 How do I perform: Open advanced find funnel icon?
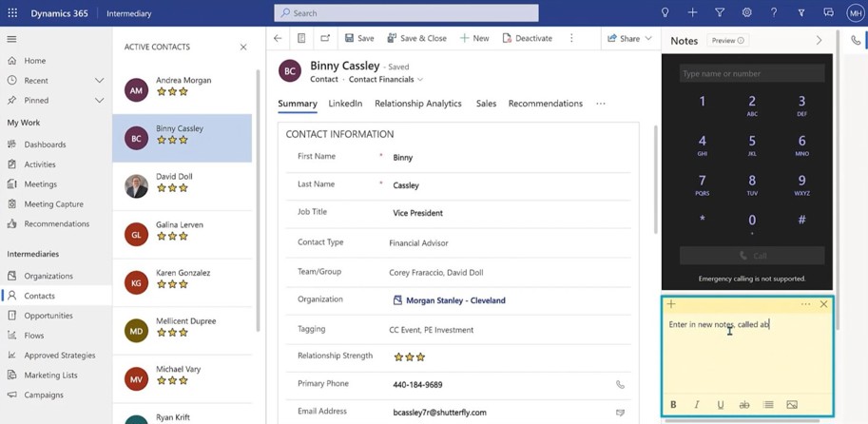pyautogui.click(x=720, y=12)
